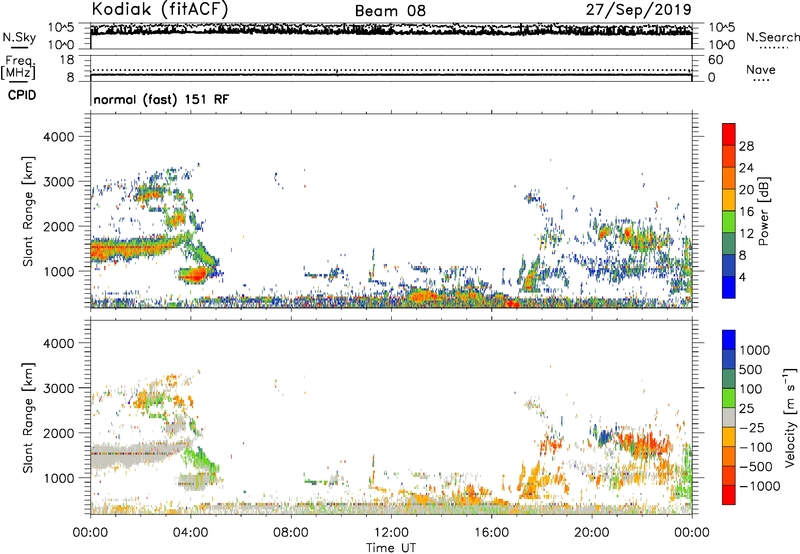Click the "-100" label on the velocity color bar
The image size is (800, 554).
point(756,447)
